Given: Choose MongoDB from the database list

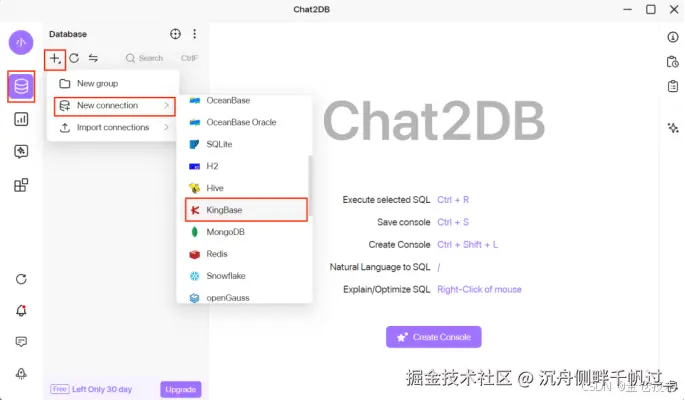Looking at the screenshot, I should click(246, 232).
